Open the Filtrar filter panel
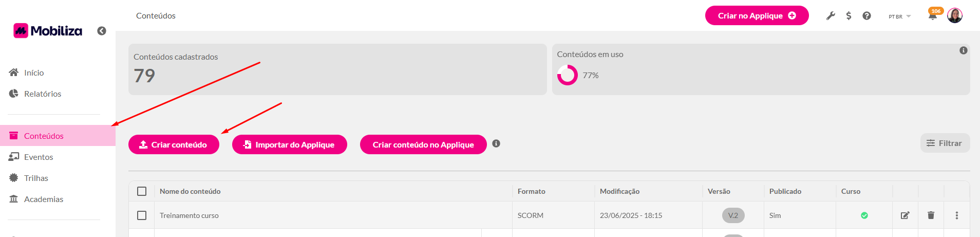This screenshot has width=980, height=237. 945,143
